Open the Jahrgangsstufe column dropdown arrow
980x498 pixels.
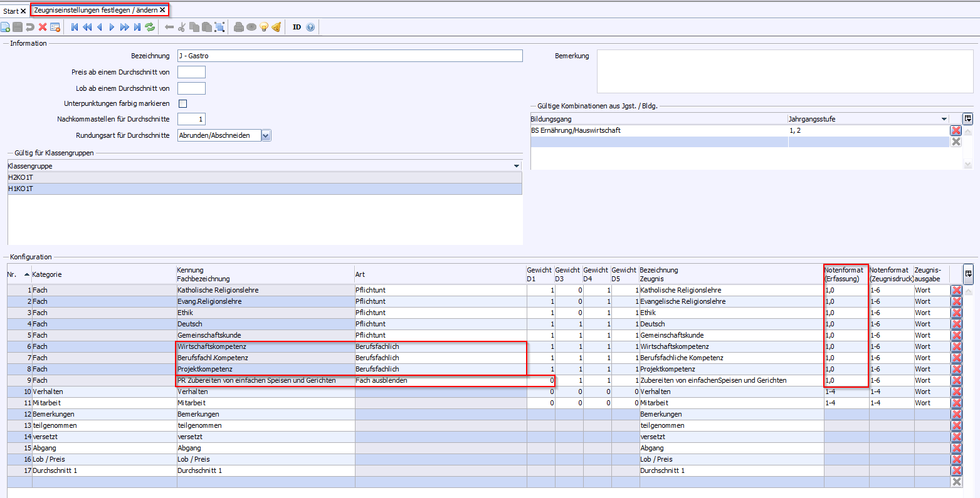[x=944, y=119]
